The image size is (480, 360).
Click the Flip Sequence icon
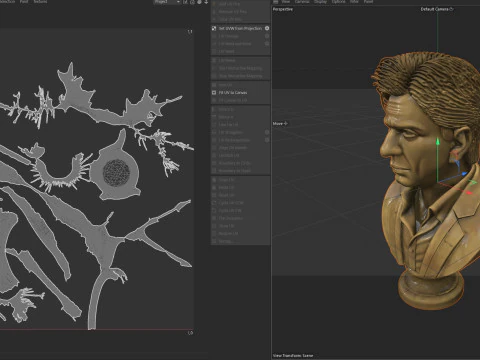214,218
